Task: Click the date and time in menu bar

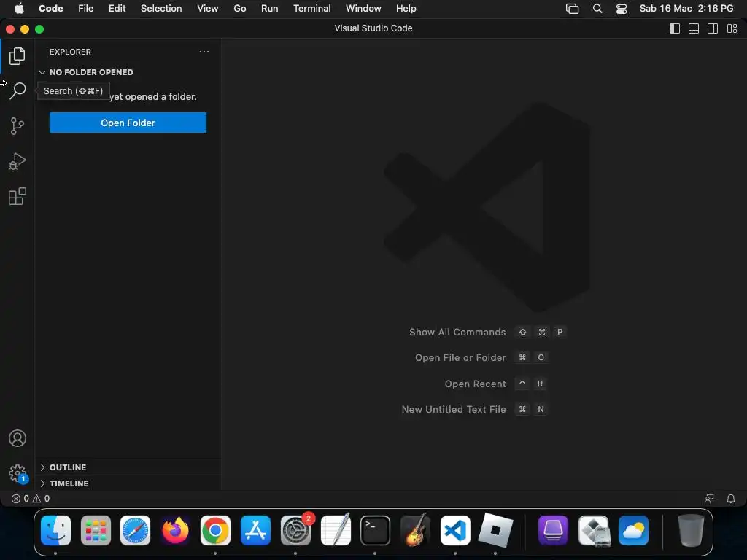Action: (686, 9)
